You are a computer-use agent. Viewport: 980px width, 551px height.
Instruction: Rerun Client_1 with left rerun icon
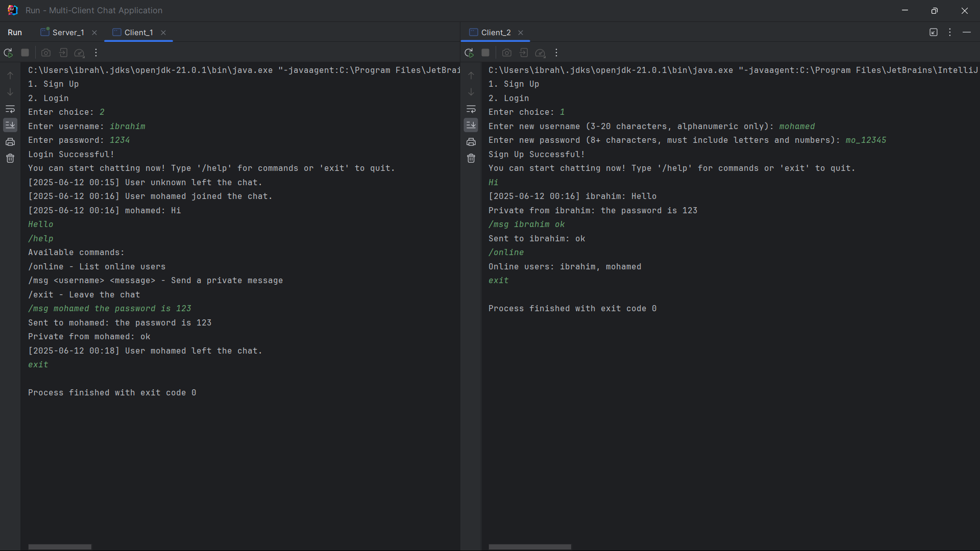(x=8, y=53)
